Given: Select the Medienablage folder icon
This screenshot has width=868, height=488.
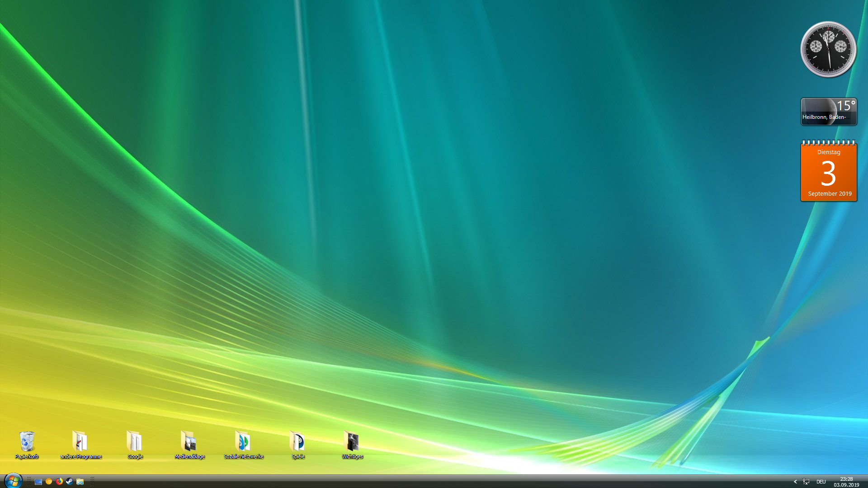Looking at the screenshot, I should pyautogui.click(x=189, y=442).
